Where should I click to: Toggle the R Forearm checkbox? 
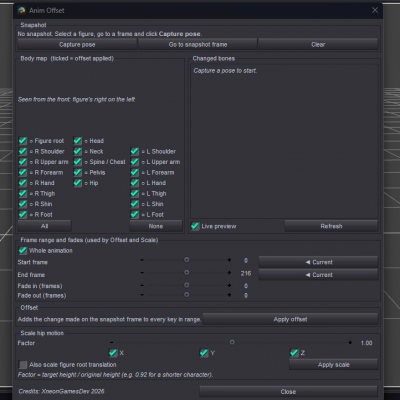pos(23,172)
